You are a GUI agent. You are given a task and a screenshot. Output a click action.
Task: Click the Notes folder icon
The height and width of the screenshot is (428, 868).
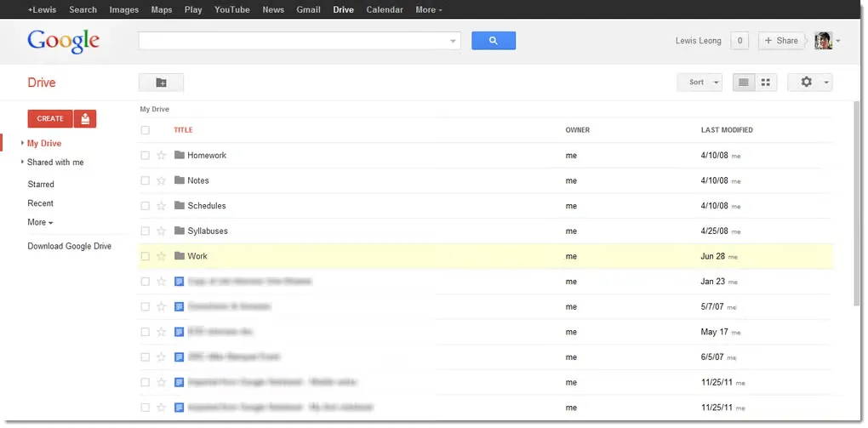coord(179,180)
